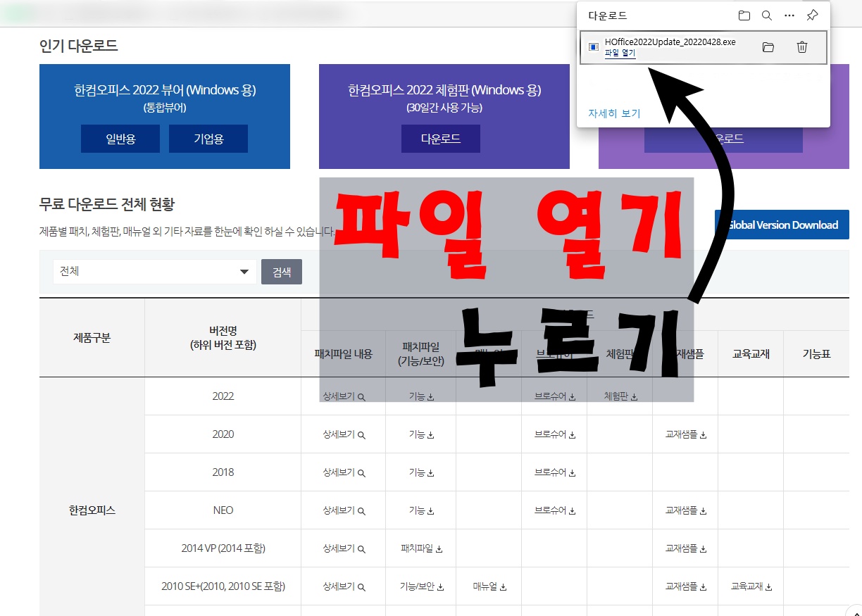Pin the downloads popup with the pin icon
The image size is (862, 616).
[812, 15]
